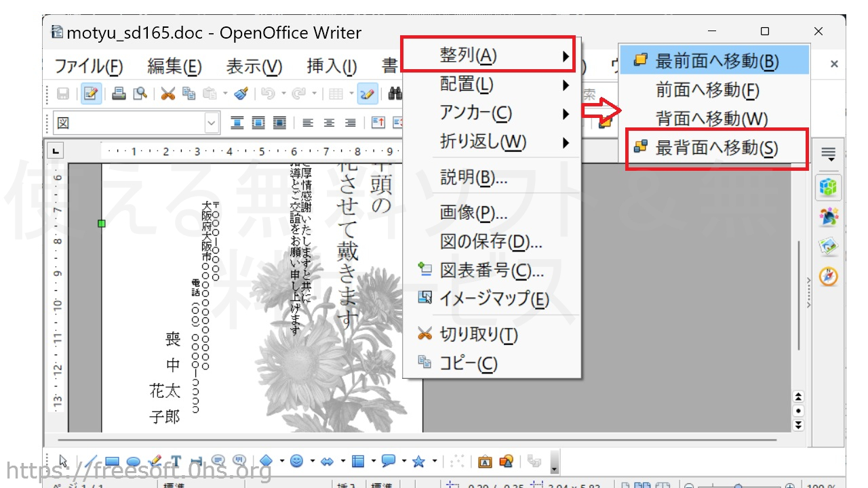Click the Page Preview magnifier icon

coord(140,94)
